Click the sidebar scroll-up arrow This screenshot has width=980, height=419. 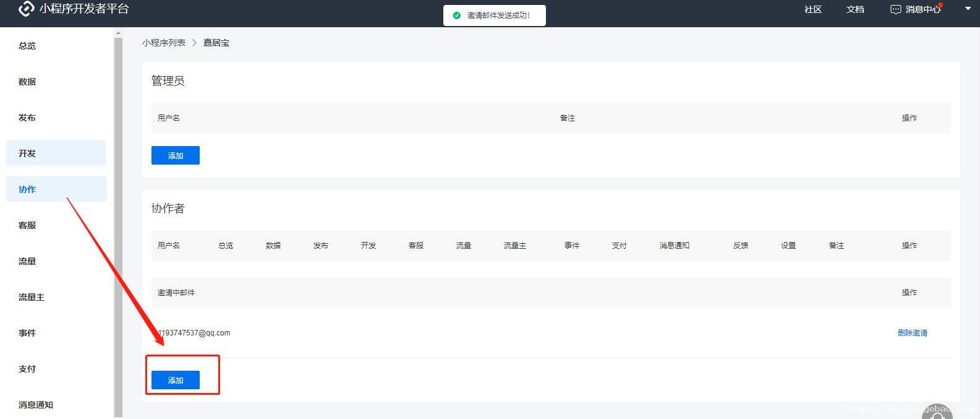(x=118, y=33)
